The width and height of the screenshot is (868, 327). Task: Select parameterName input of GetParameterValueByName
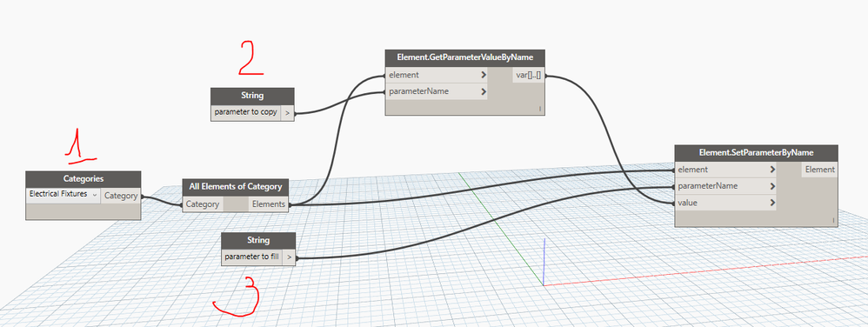point(437,91)
